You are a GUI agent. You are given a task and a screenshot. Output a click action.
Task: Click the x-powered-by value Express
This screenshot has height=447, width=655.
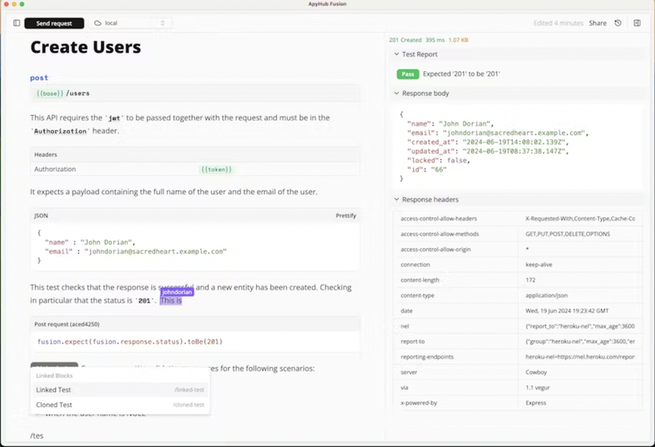(536, 403)
